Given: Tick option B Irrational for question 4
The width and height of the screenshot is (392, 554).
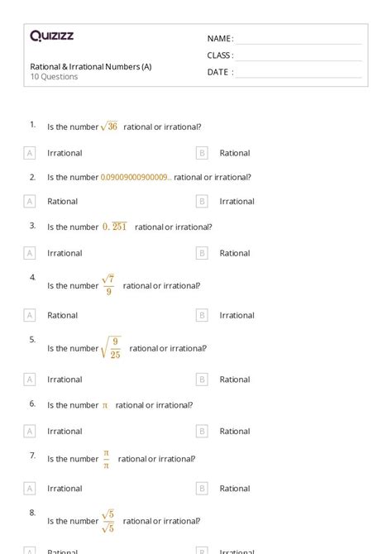Looking at the screenshot, I should (202, 315).
